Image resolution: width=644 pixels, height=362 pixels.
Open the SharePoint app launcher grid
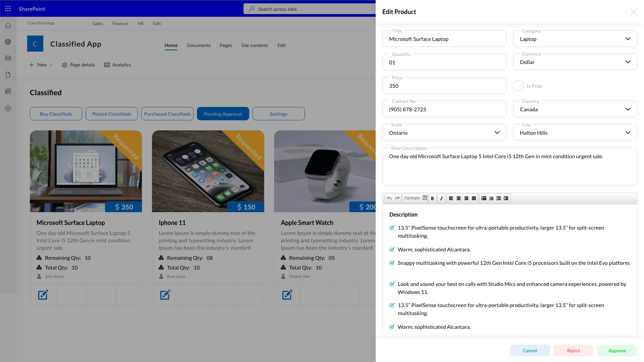pyautogui.click(x=8, y=9)
